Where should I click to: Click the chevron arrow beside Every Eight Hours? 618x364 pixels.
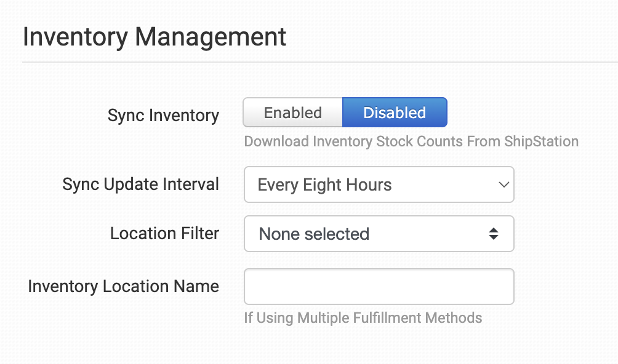pyautogui.click(x=504, y=184)
